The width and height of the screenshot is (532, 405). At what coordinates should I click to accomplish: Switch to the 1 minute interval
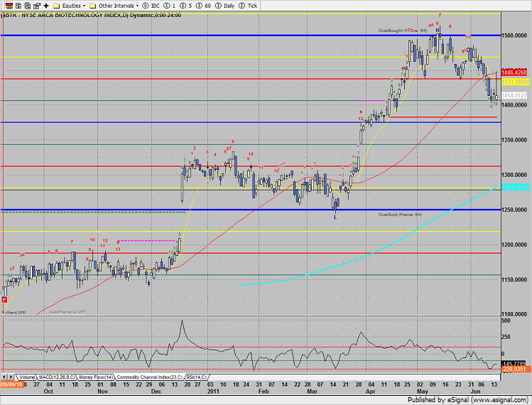click(x=170, y=6)
